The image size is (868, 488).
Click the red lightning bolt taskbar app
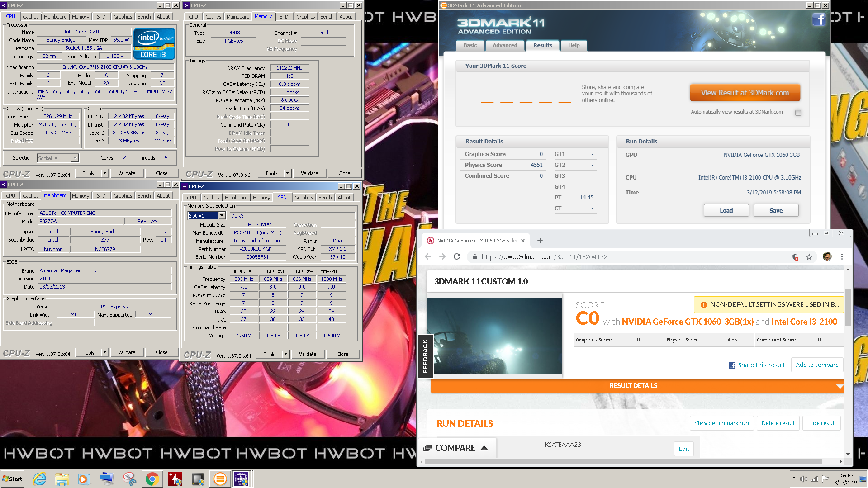click(175, 479)
